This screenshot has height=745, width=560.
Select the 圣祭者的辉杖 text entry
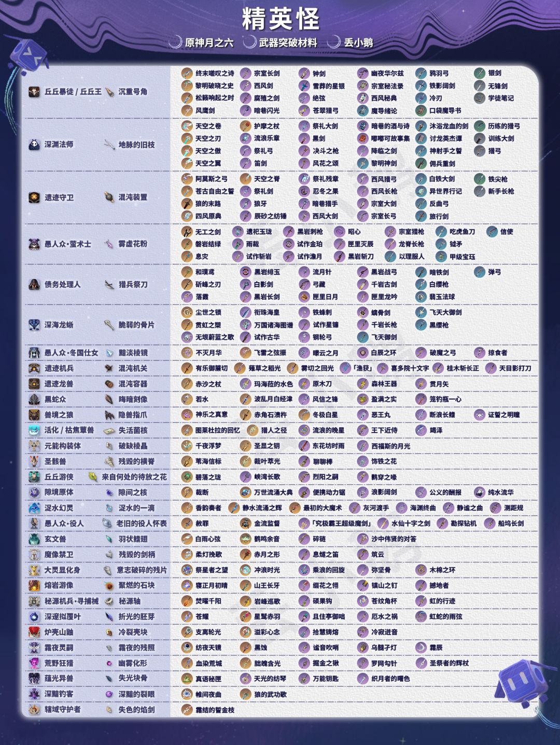[x=449, y=663]
